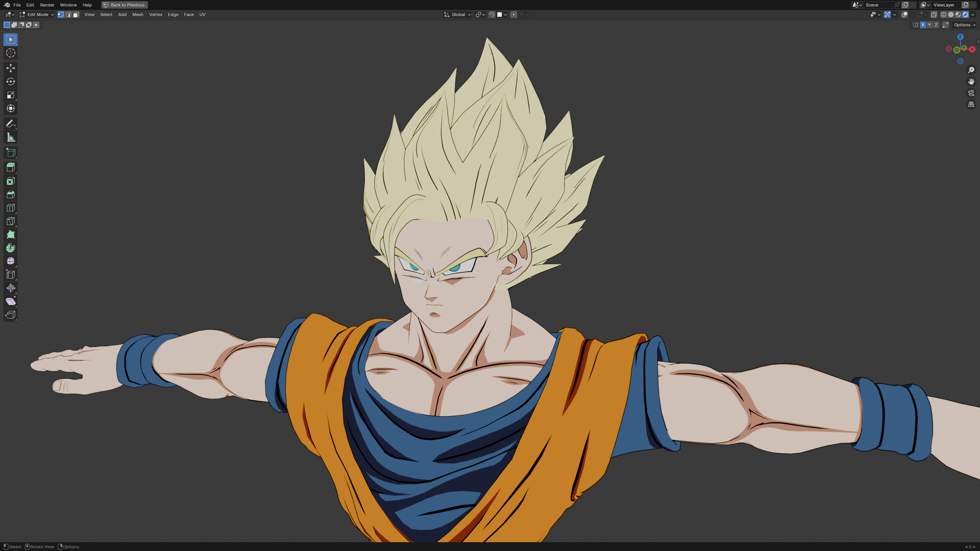Open editor type dropdown
The height and width of the screenshot is (551, 980).
click(10, 15)
